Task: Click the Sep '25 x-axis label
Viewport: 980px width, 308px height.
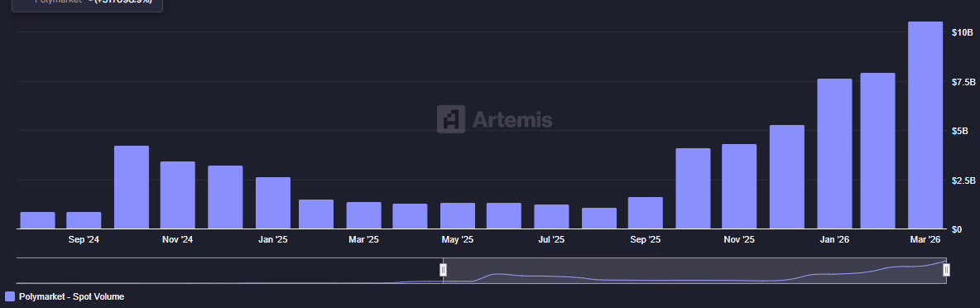Action: pos(646,239)
